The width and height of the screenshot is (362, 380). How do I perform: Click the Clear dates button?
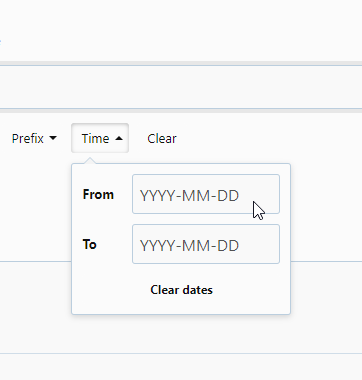point(181,290)
